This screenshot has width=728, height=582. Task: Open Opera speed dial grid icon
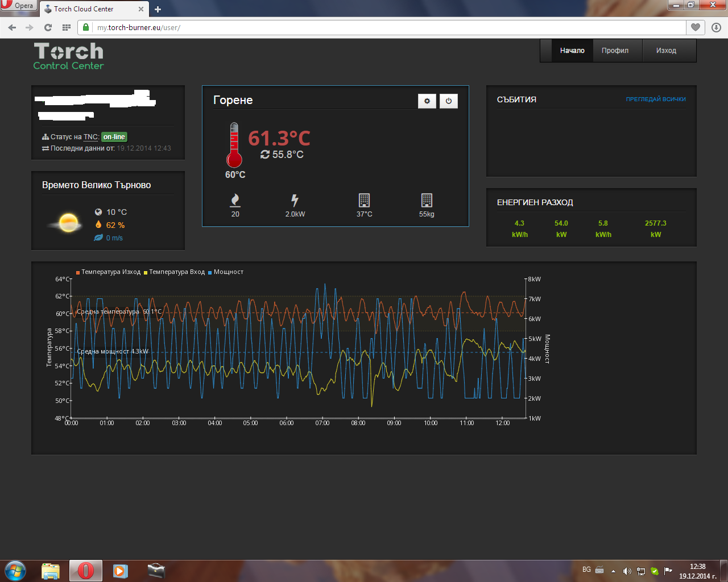coord(67,27)
